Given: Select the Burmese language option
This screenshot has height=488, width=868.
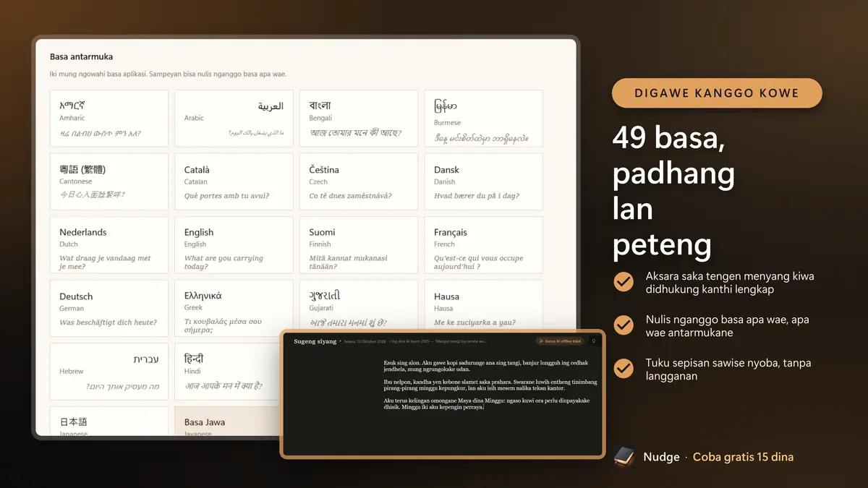Looking at the screenshot, I should coord(483,119).
